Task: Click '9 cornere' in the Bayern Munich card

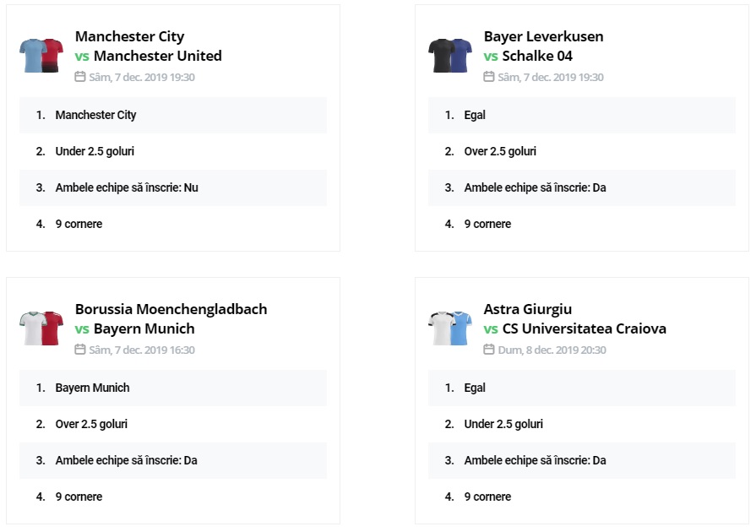Action: coord(79,497)
